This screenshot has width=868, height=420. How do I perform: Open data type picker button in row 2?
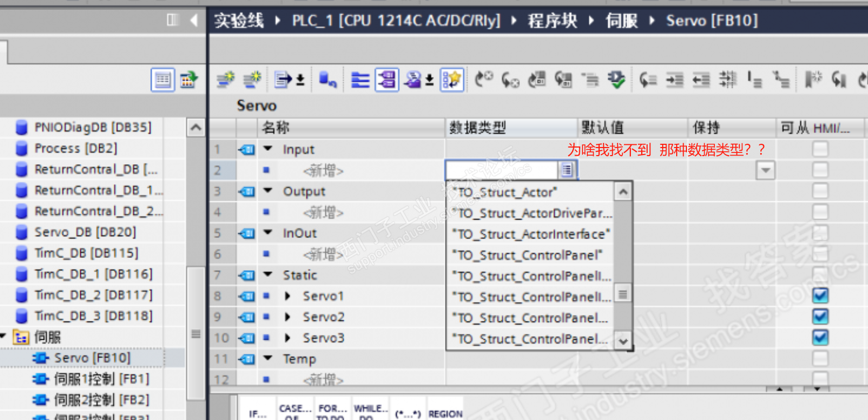point(567,170)
